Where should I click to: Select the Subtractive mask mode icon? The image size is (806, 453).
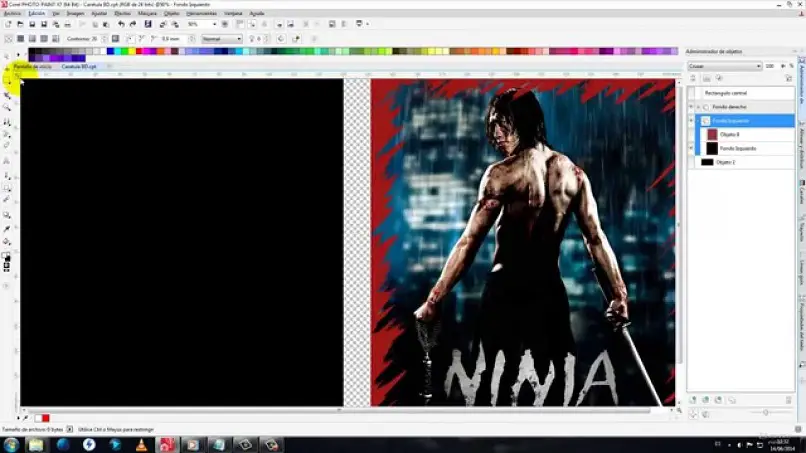coord(44,39)
